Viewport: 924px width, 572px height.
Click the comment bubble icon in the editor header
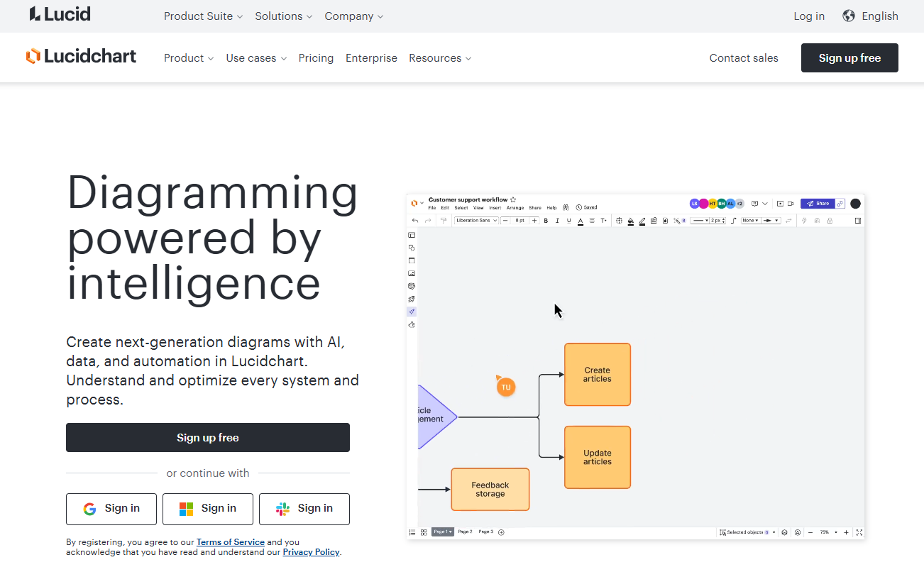pyautogui.click(x=755, y=204)
